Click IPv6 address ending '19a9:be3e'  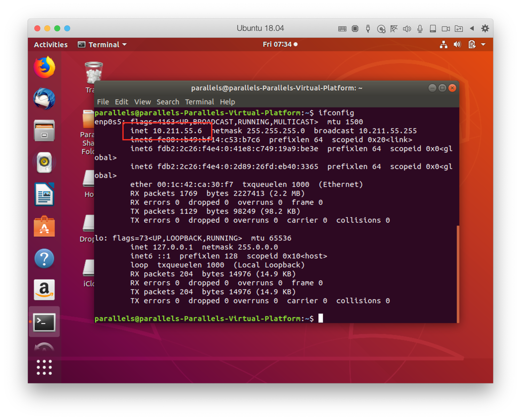point(238,149)
